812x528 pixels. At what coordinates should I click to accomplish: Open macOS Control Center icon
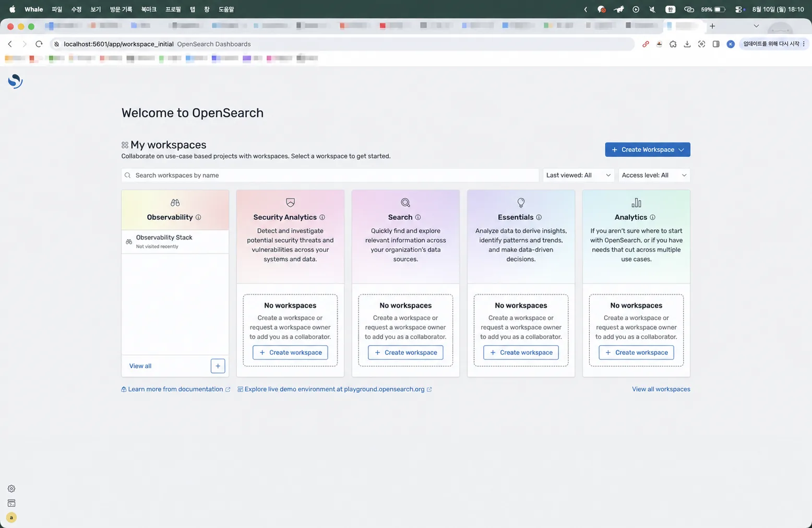[x=739, y=9]
